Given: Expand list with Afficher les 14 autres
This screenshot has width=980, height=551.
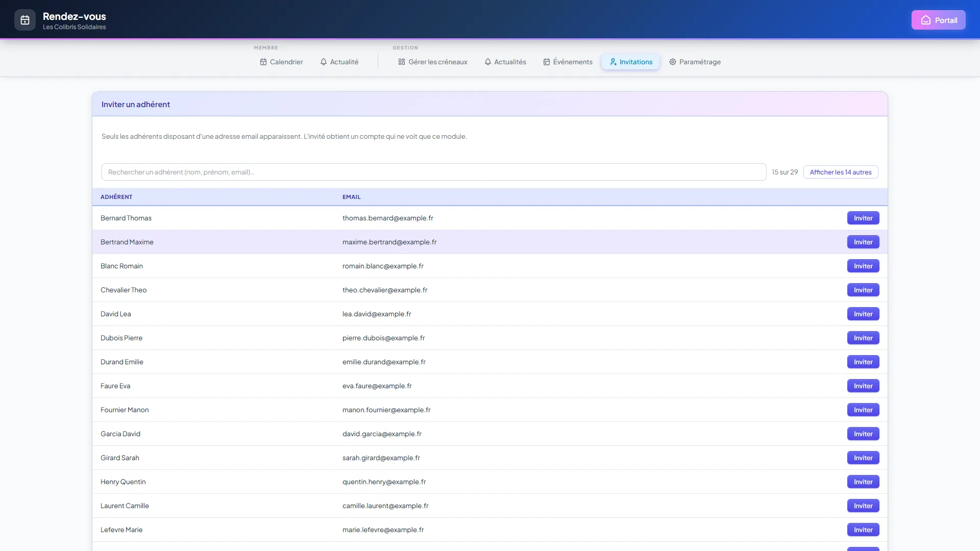Looking at the screenshot, I should tap(841, 172).
